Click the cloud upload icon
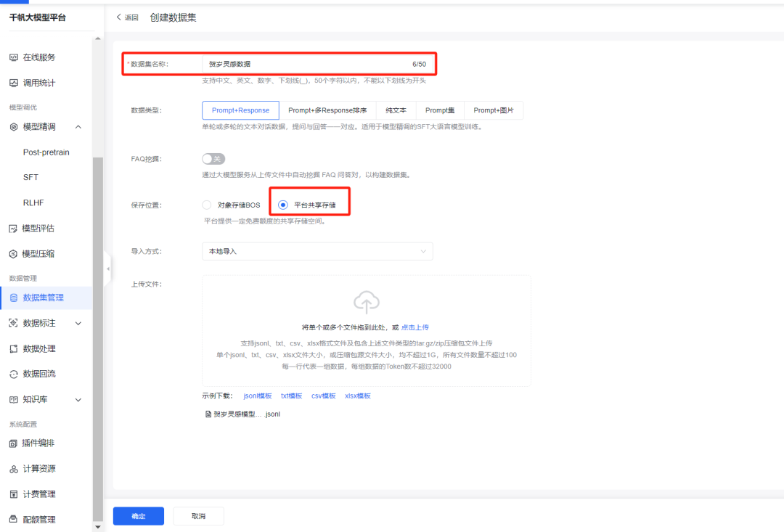Screen dimensions: 784x532 pyautogui.click(x=366, y=303)
